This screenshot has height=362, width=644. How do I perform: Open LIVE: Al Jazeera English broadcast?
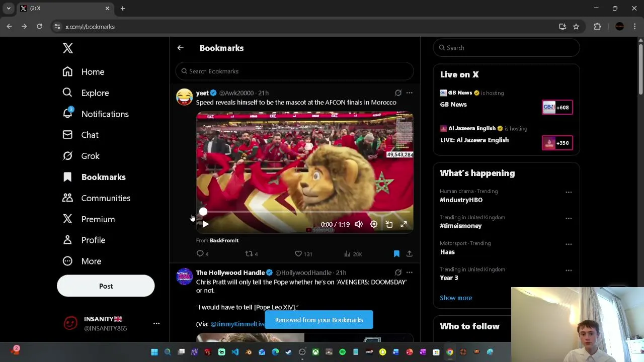(474, 140)
